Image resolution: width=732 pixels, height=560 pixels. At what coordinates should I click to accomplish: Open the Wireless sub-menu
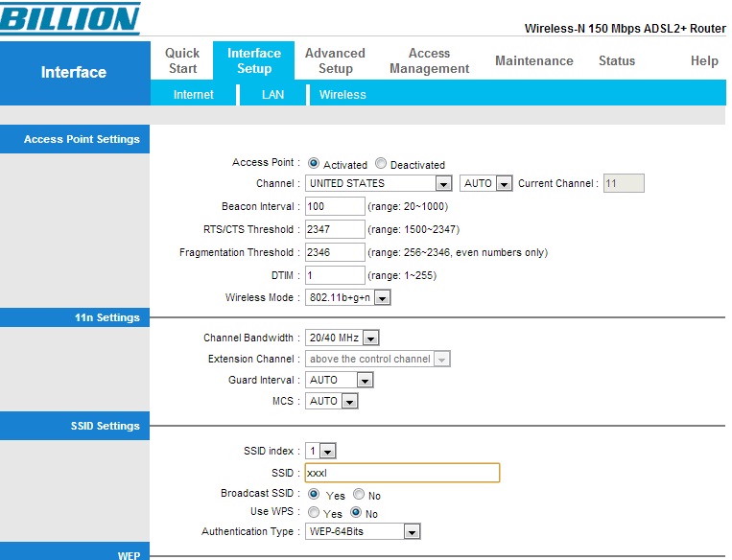[342, 95]
